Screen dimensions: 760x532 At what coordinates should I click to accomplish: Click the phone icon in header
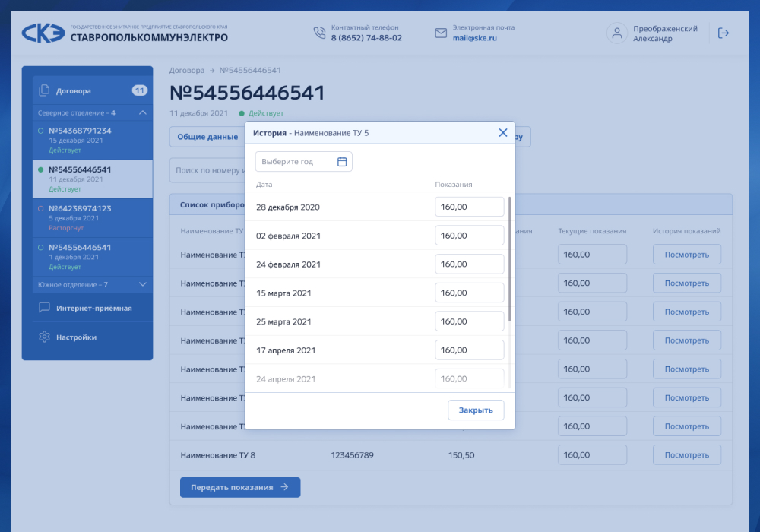click(319, 33)
